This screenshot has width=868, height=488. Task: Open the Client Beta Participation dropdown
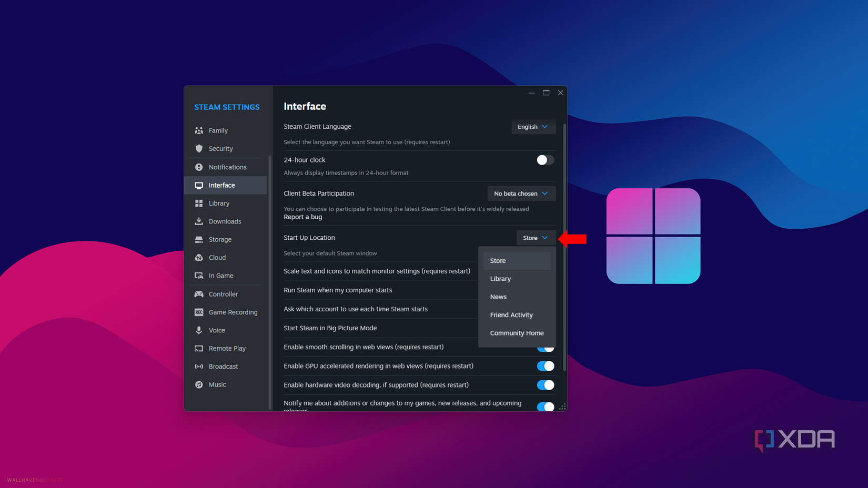click(x=521, y=194)
